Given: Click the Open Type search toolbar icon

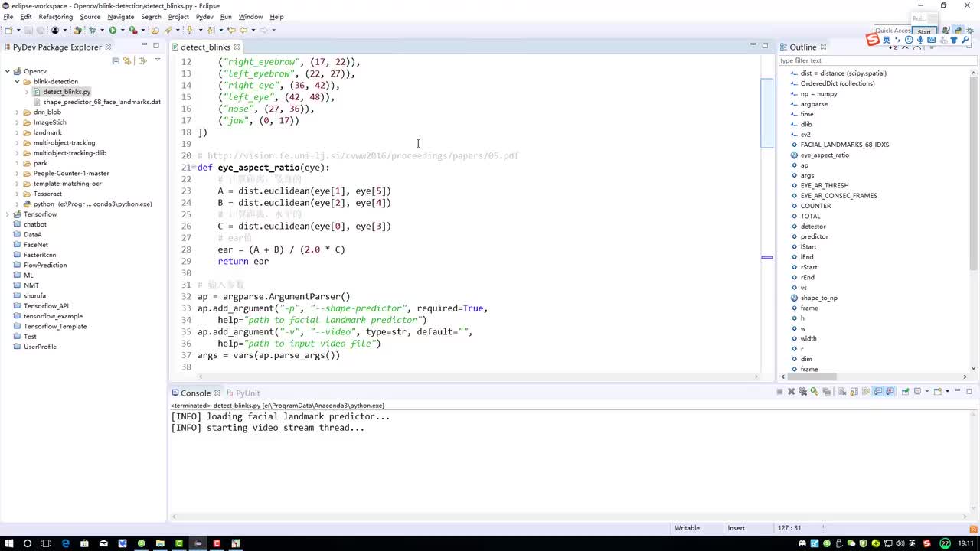Looking at the screenshot, I should point(155,30).
